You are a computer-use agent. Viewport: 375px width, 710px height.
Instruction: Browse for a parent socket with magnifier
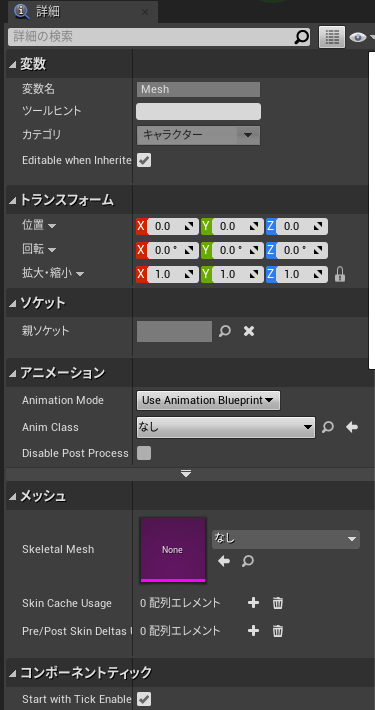coord(225,331)
